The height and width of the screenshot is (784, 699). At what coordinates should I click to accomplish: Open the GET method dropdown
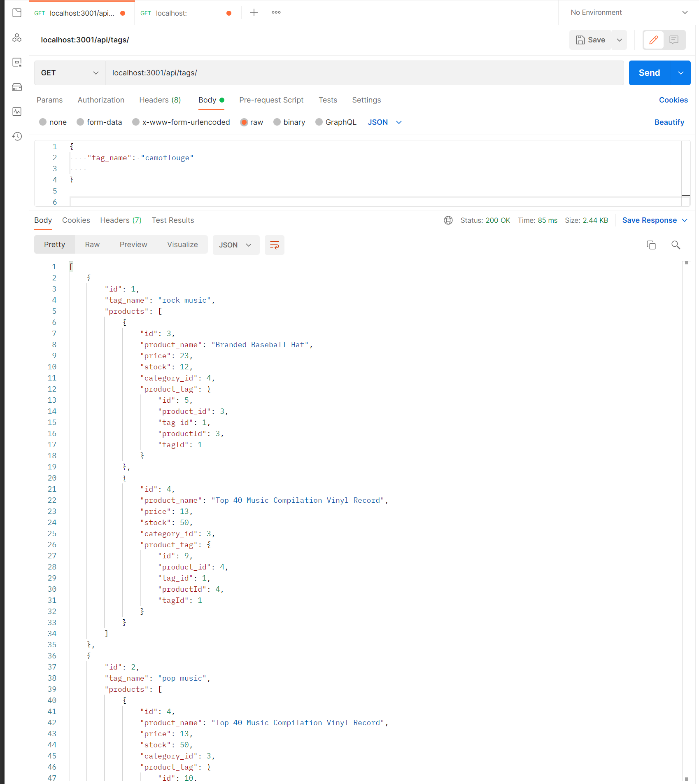point(70,73)
